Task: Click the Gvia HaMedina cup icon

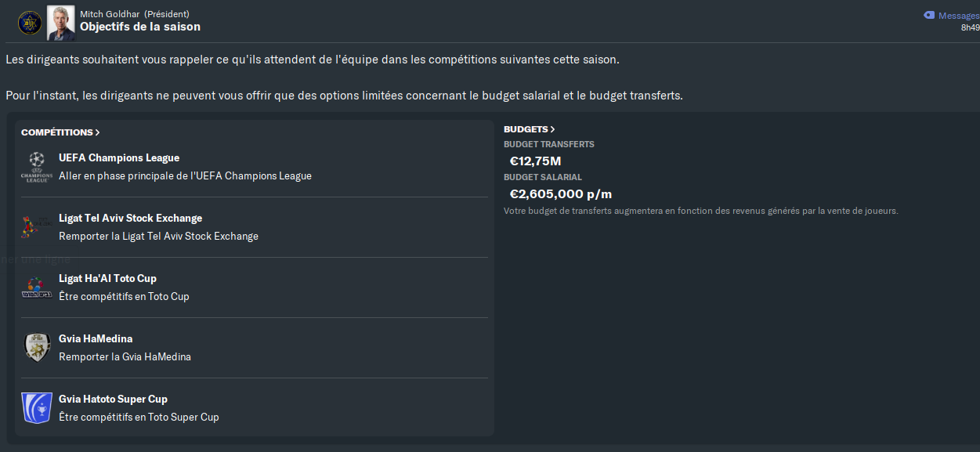Action: tap(36, 348)
